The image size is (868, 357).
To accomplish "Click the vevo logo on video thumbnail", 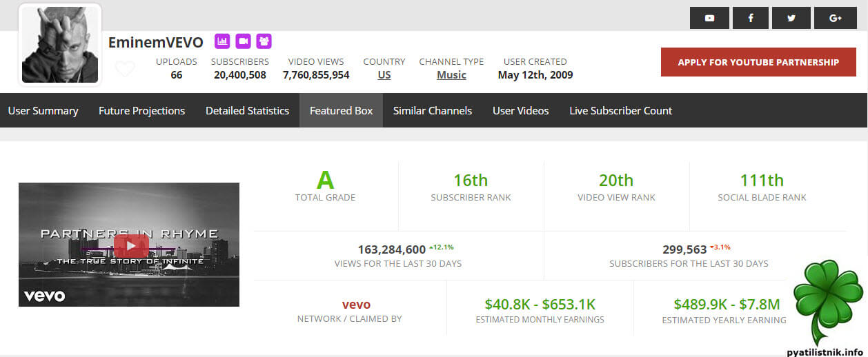I will [44, 296].
